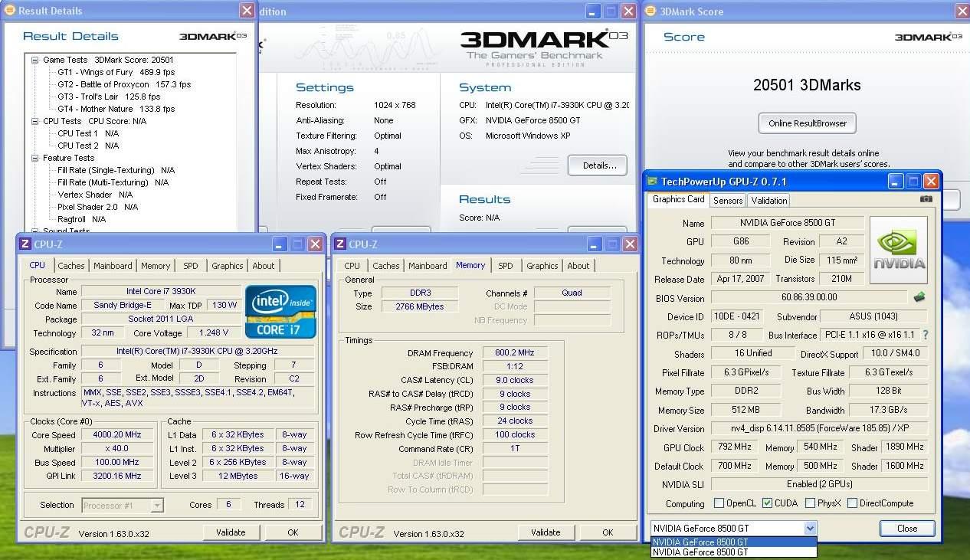Click the GPU Clock 792 MHz value
This screenshot has height=560, width=970.
(734, 447)
